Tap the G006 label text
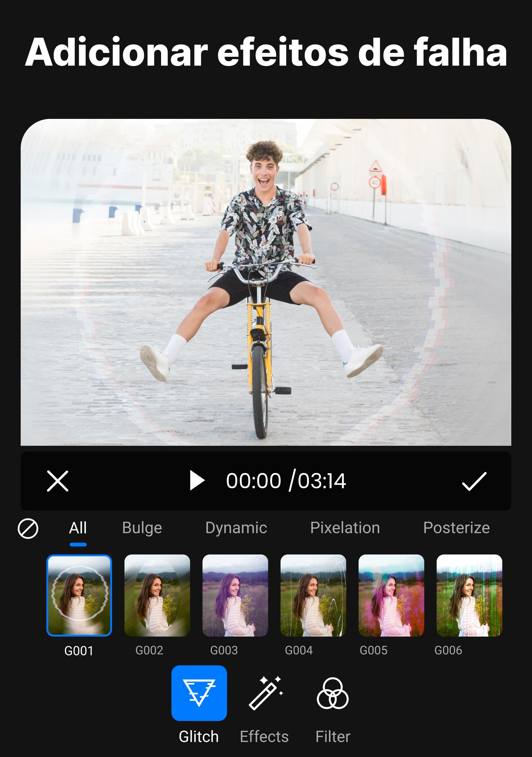Image resolution: width=532 pixels, height=757 pixels. point(448,651)
